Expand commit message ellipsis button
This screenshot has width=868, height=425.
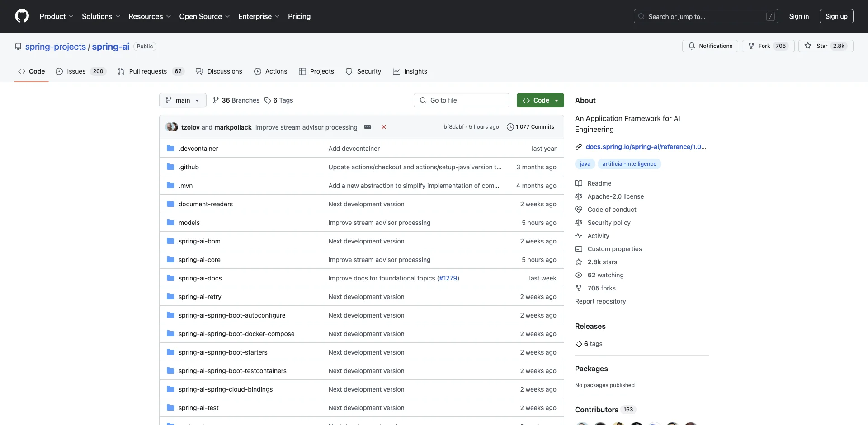(368, 127)
